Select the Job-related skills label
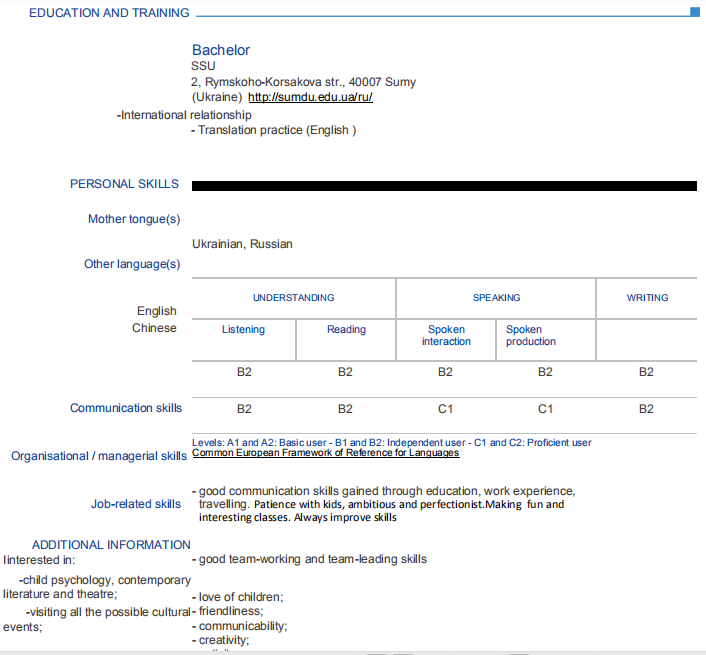The width and height of the screenshot is (706, 655). [136, 504]
